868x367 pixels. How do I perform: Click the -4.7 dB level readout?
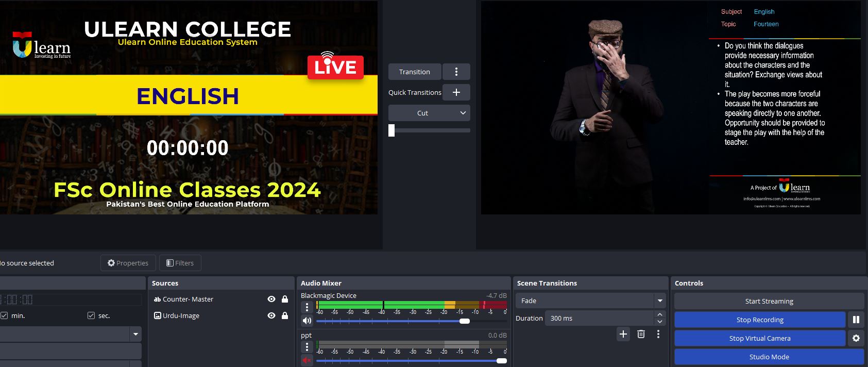(497, 295)
